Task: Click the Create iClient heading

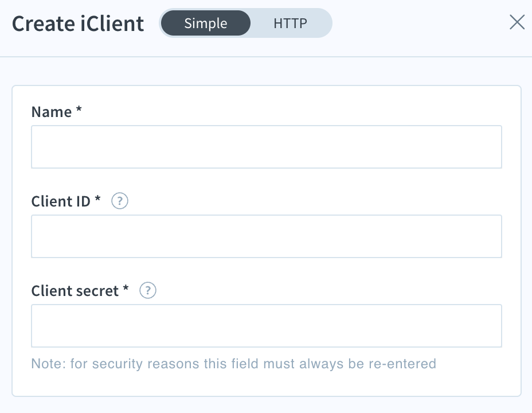Action: pyautogui.click(x=78, y=24)
